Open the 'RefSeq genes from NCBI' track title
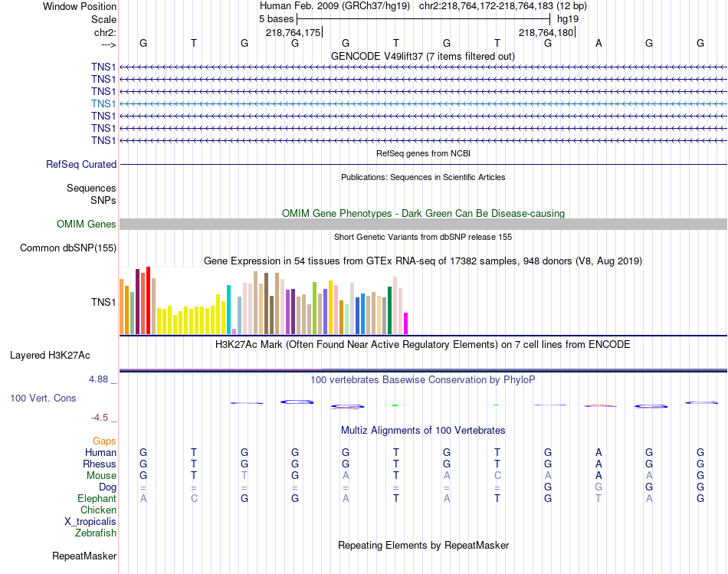 [423, 153]
